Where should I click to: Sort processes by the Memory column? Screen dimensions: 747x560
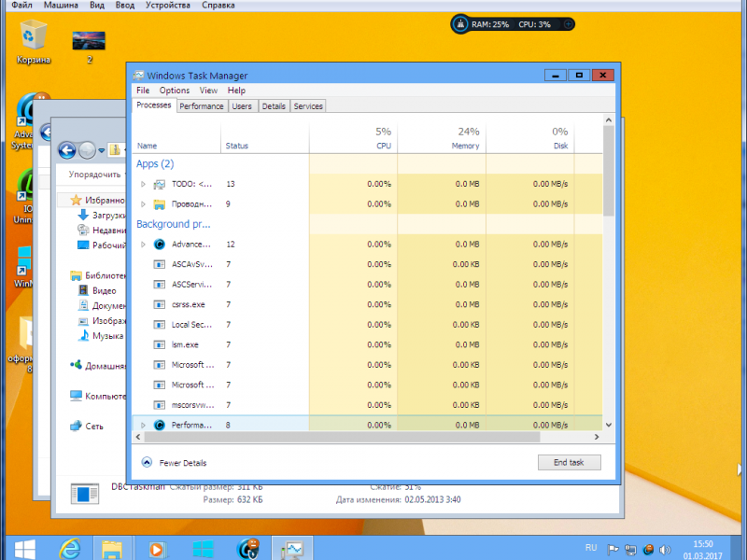442,138
